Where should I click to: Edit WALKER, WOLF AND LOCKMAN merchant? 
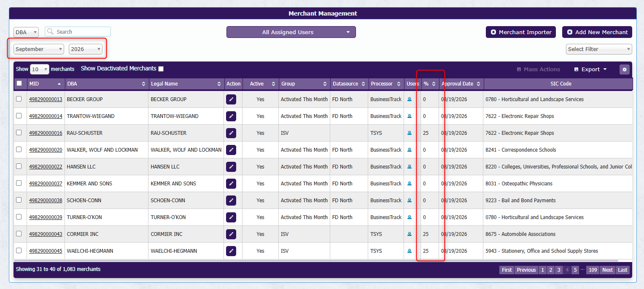(x=231, y=150)
